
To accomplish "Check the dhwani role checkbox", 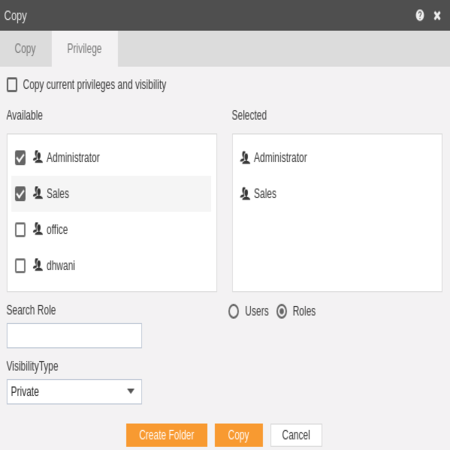I will coord(20,266).
